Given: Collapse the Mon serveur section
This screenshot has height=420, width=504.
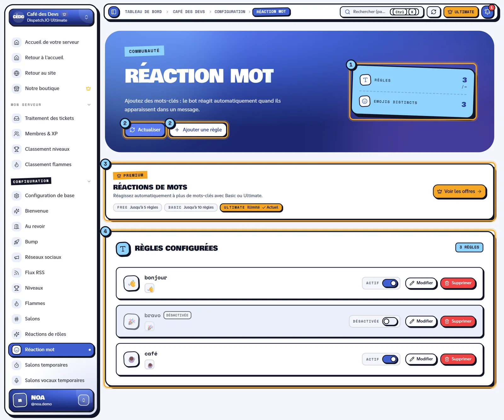Looking at the screenshot, I should tap(89, 105).
